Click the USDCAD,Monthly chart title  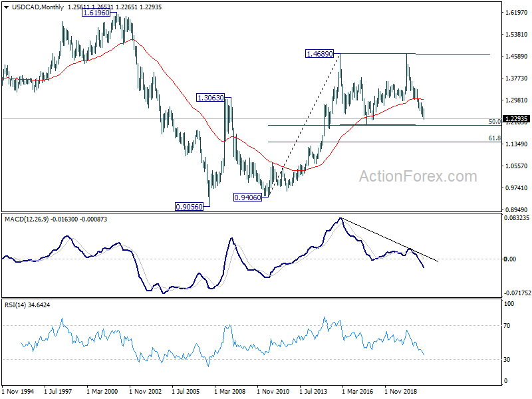click(x=38, y=7)
